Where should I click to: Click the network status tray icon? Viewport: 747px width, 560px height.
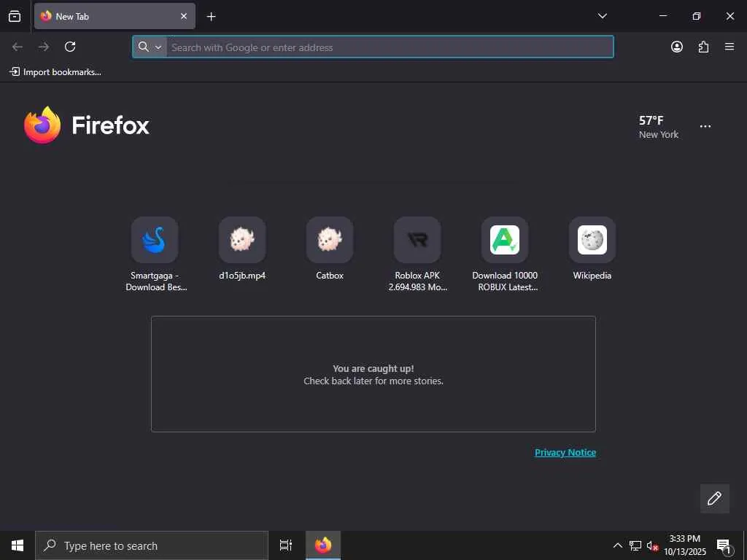635,545
